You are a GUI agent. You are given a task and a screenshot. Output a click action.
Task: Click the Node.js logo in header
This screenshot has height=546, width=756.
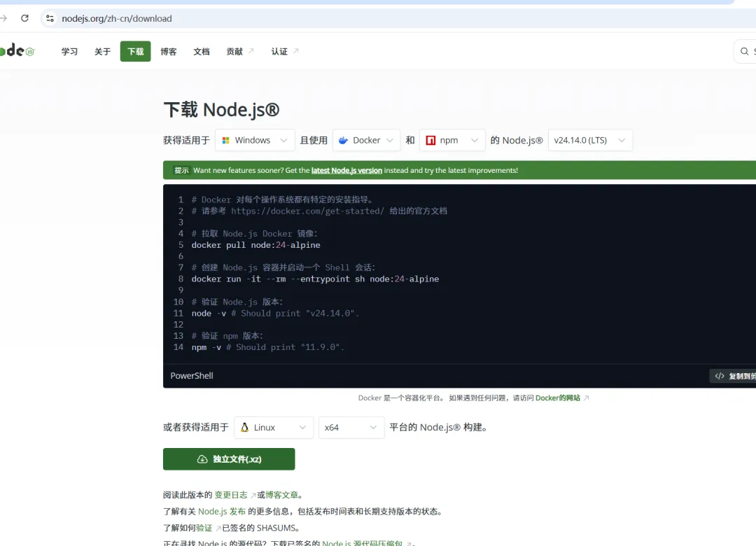[17, 50]
